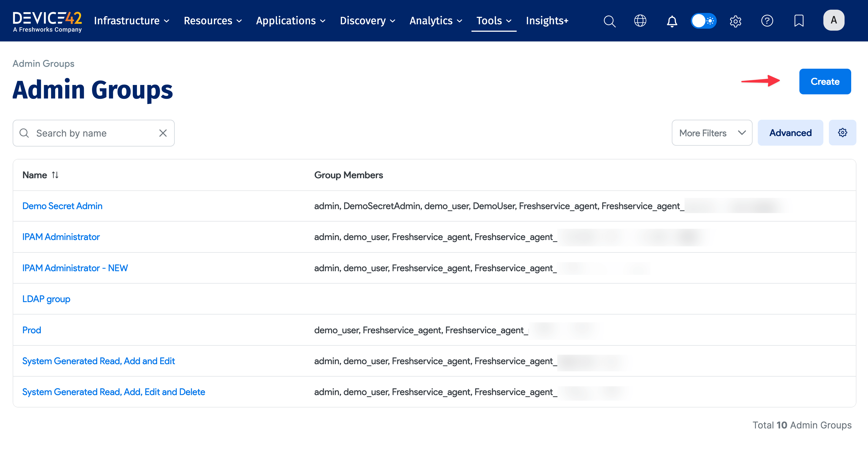Open the table column settings gear icon
The image size is (868, 453).
click(x=842, y=132)
